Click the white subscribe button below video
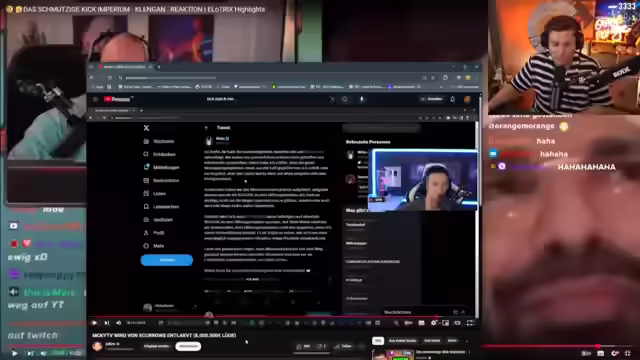Viewport: 640px width, 360px height. (x=188, y=346)
